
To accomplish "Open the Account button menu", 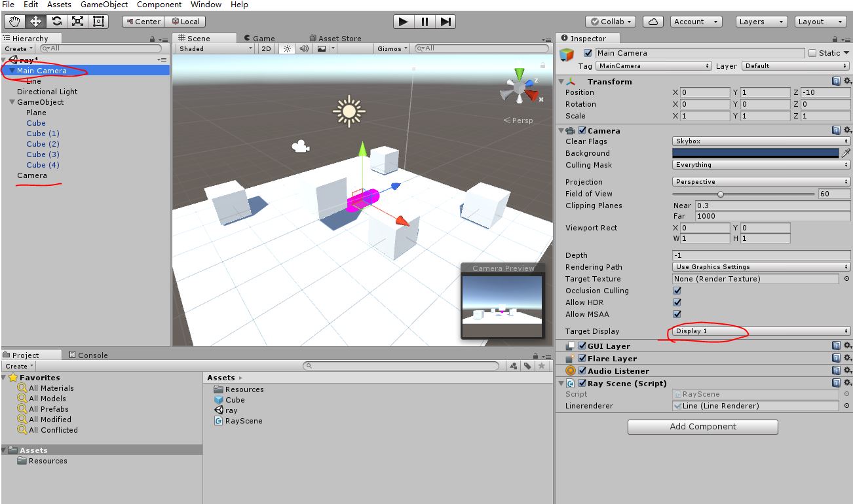I will pyautogui.click(x=696, y=22).
